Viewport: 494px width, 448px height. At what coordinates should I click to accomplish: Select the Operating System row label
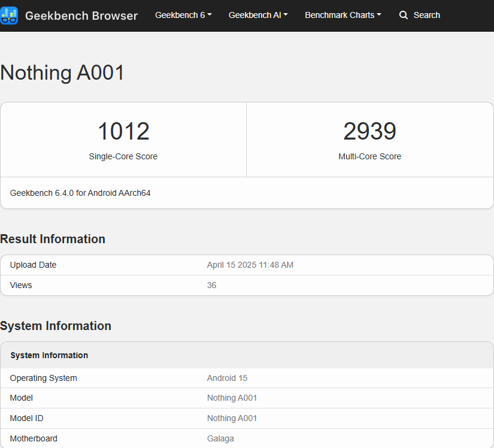pos(44,378)
